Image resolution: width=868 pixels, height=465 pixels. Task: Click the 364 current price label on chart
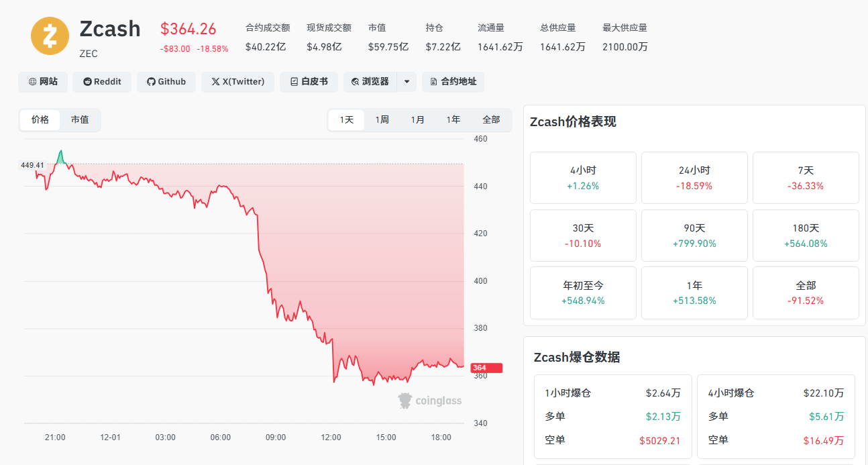[486, 368]
